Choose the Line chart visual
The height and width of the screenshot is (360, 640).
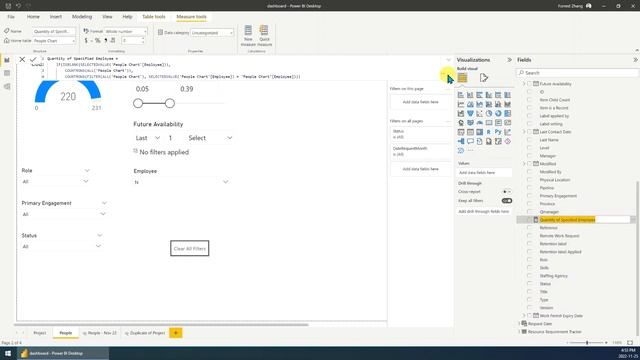point(461,104)
